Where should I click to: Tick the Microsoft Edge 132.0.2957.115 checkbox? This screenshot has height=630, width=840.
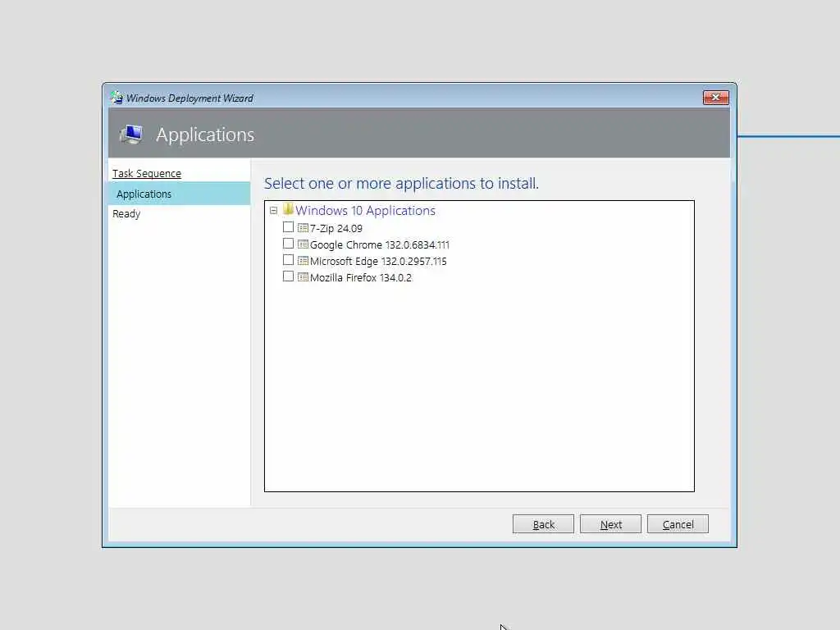[288, 260]
